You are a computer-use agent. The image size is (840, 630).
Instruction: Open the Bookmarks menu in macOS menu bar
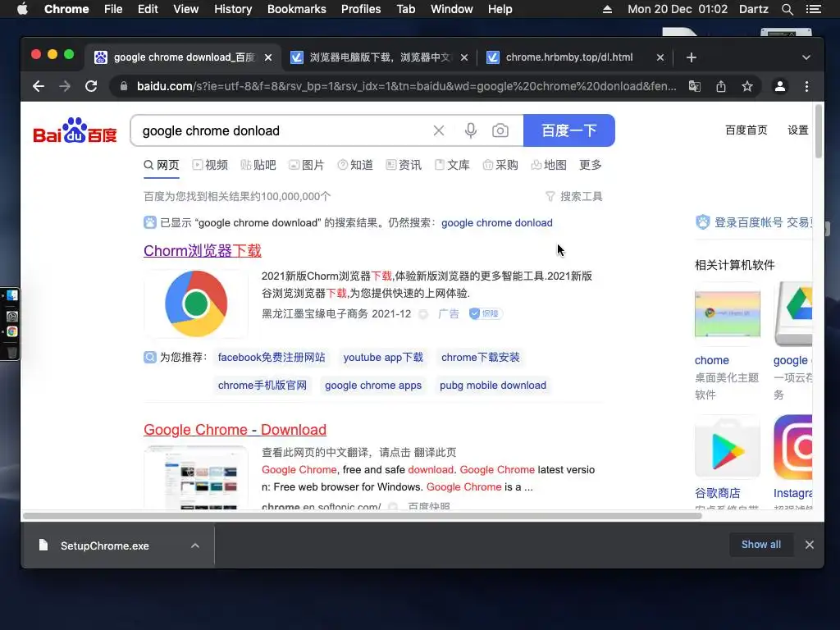pos(296,9)
